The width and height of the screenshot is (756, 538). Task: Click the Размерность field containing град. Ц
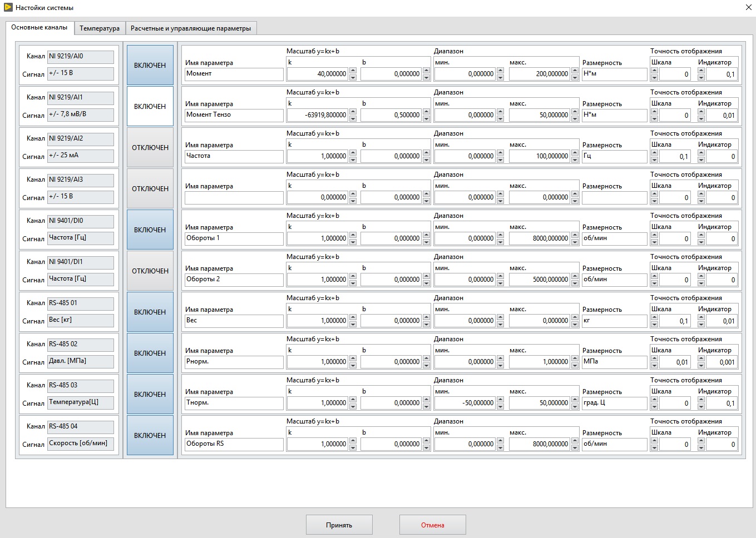[615, 403]
